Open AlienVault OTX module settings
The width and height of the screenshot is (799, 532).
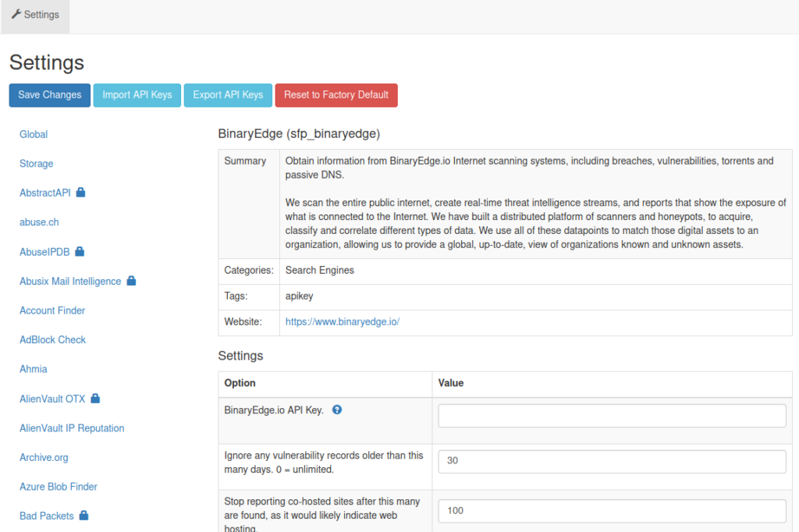(x=52, y=399)
